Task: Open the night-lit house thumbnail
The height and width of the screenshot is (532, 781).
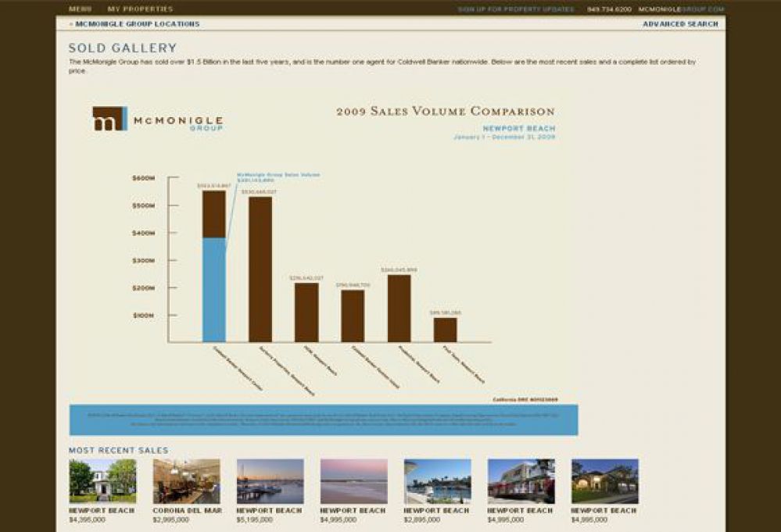Action: [x=604, y=481]
